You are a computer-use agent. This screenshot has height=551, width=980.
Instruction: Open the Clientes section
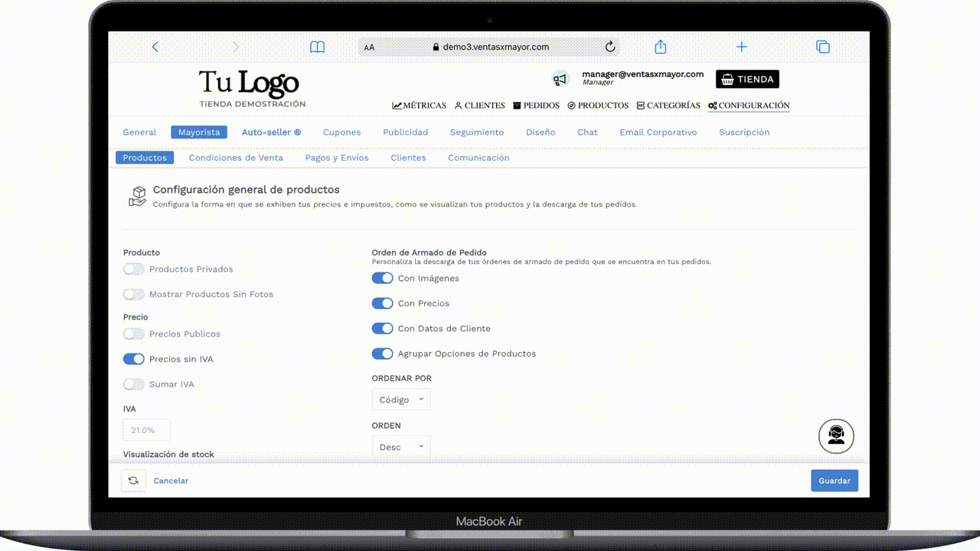coord(479,106)
